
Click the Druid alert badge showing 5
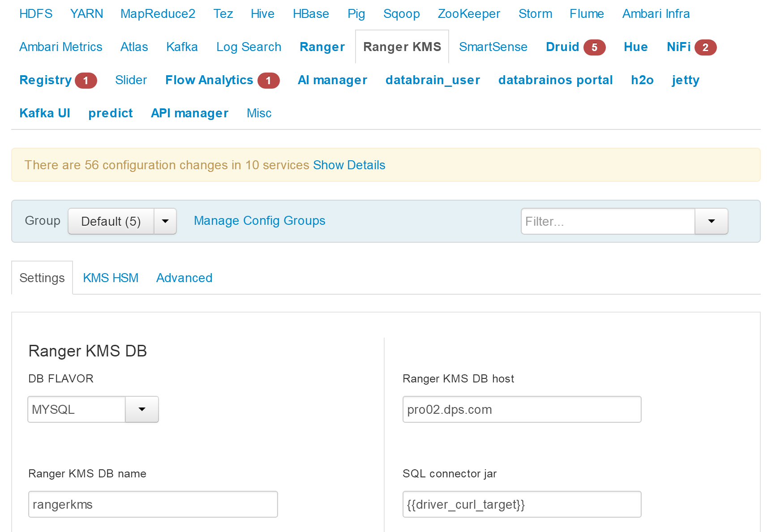coord(594,47)
